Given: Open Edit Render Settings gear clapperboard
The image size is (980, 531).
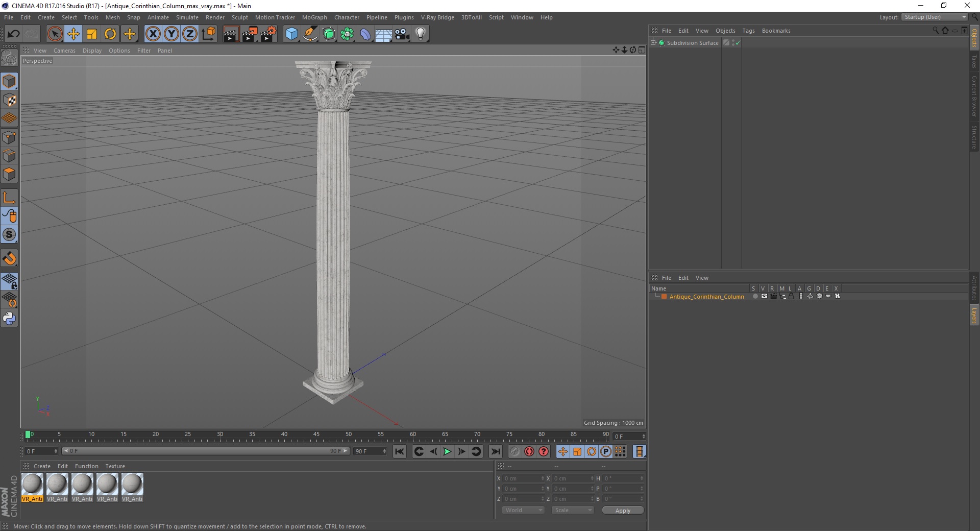Looking at the screenshot, I should (268, 34).
